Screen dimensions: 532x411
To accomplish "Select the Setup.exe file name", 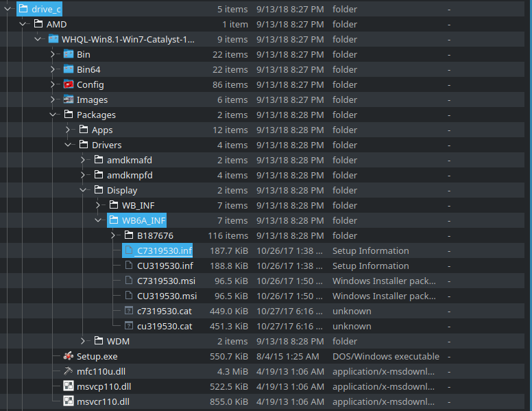I will point(97,356).
